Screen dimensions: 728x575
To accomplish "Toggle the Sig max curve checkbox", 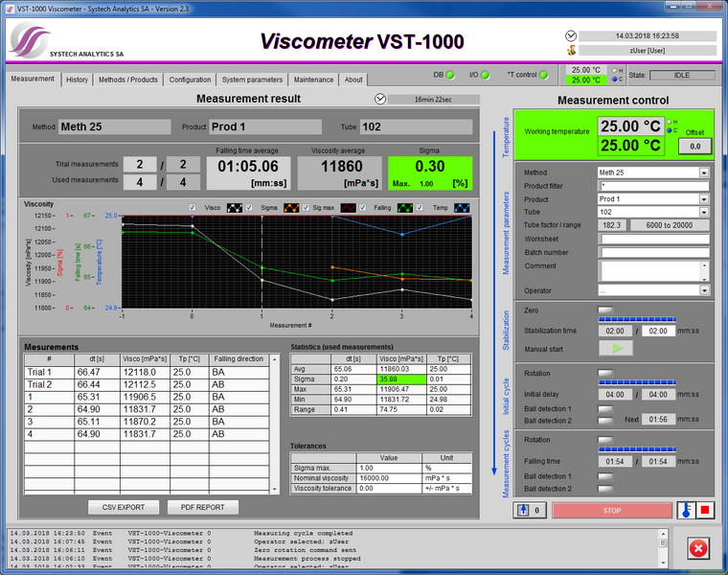I will 306,208.
